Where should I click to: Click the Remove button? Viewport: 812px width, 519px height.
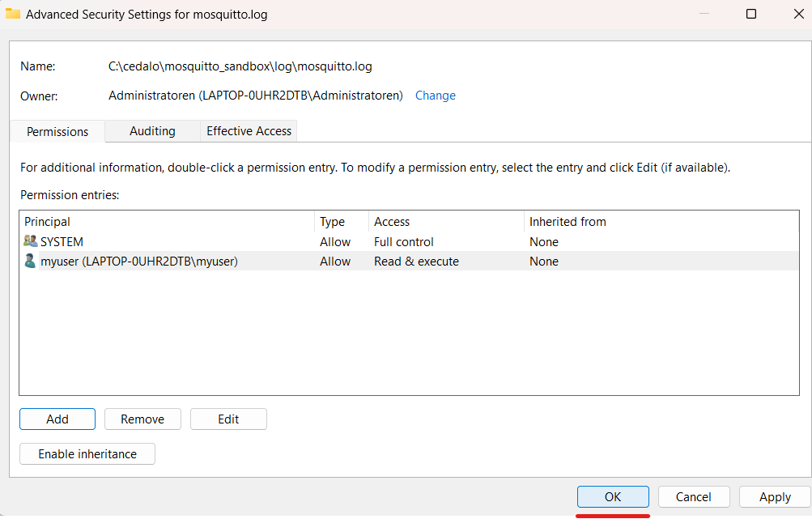click(x=142, y=419)
